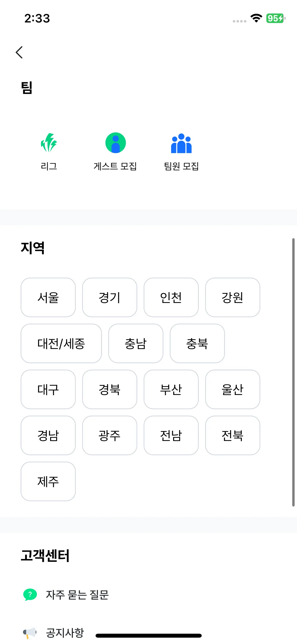The image size is (297, 644).
Task: Pick the 제주 region chip
Action: [x=48, y=481]
